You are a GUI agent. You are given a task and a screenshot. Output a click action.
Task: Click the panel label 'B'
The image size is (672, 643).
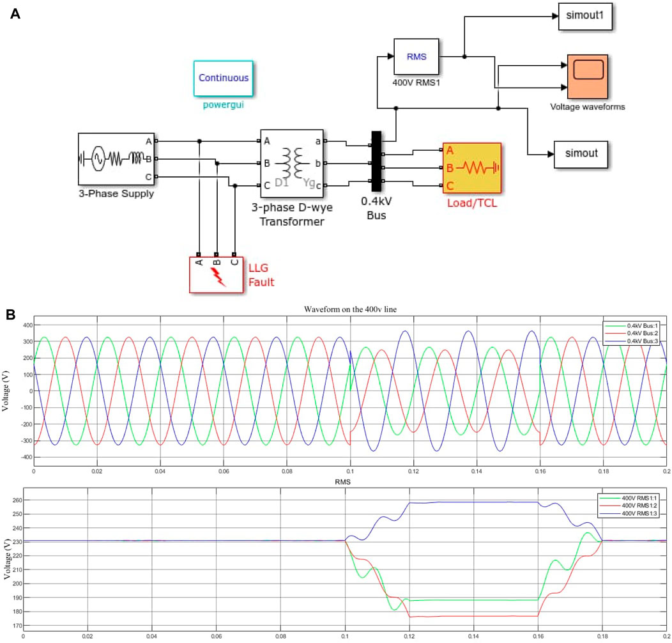[11, 314]
